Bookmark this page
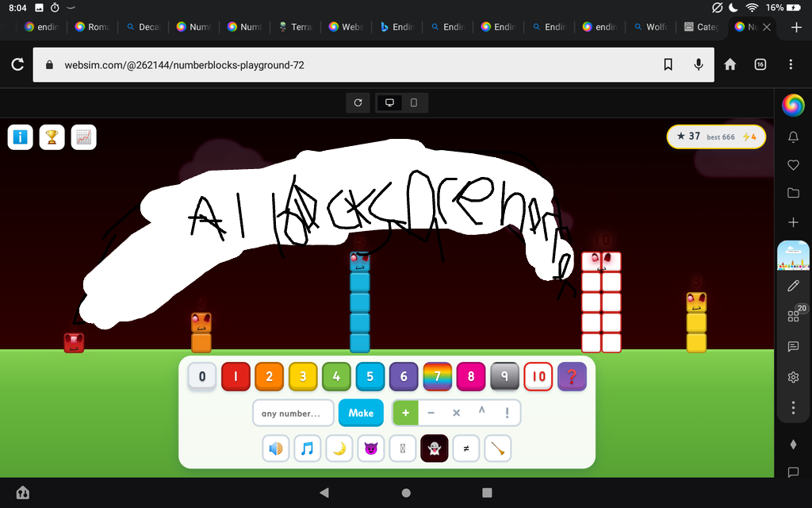Screen dimensions: 812x508 tap(668, 64)
